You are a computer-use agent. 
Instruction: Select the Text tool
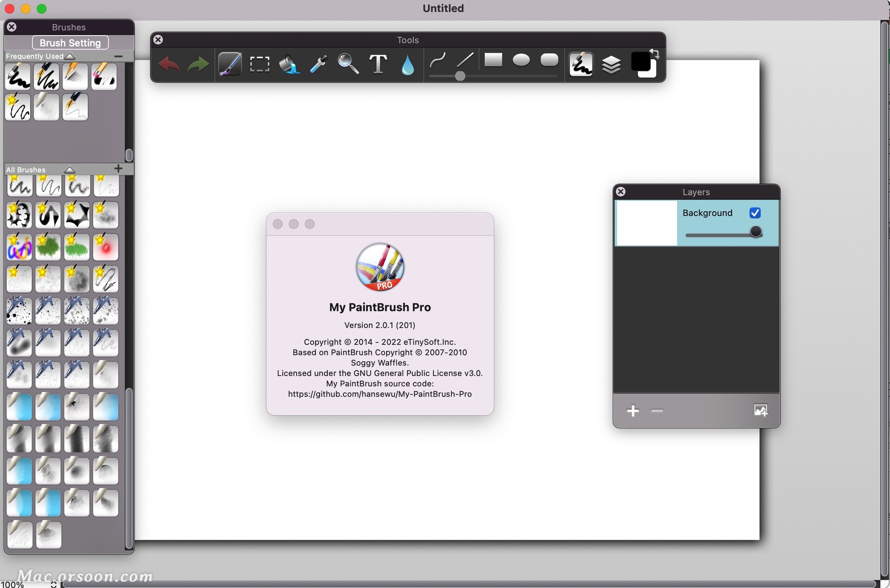pos(378,64)
